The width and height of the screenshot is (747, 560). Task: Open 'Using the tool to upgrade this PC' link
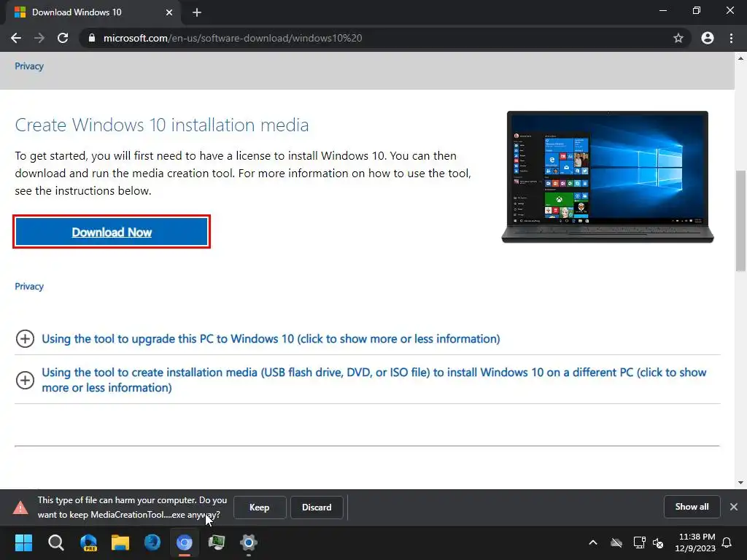click(x=271, y=338)
